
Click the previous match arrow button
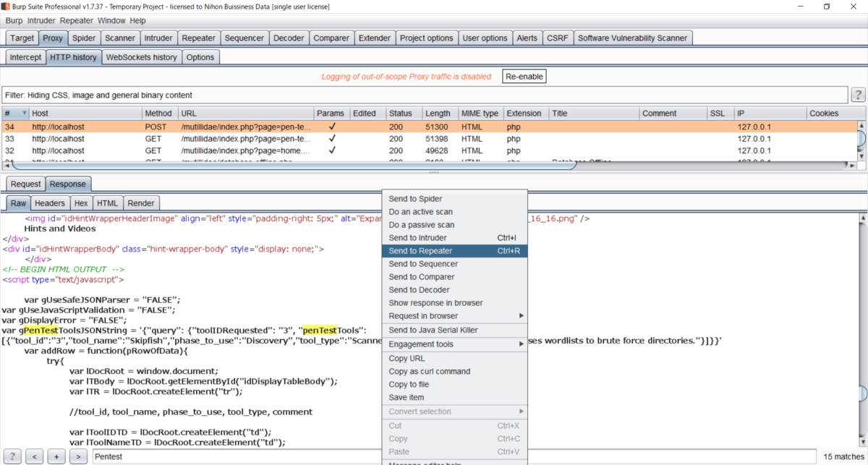click(x=34, y=456)
